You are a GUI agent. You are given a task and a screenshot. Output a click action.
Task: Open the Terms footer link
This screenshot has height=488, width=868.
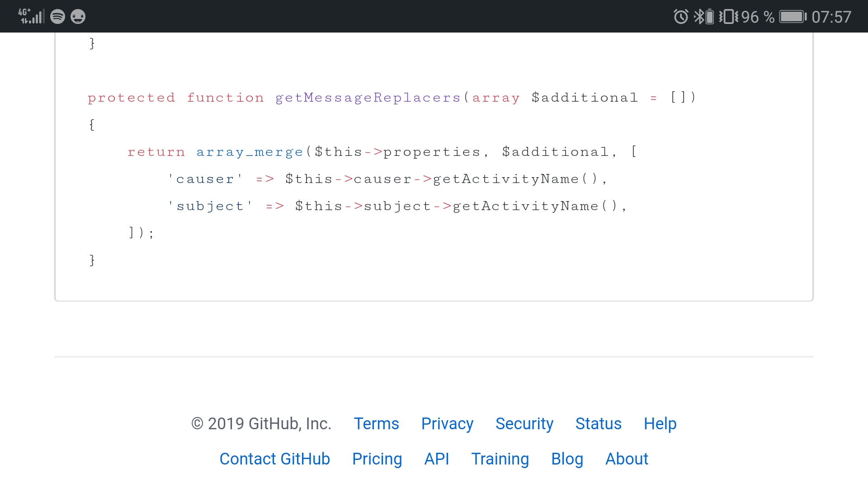click(x=376, y=424)
